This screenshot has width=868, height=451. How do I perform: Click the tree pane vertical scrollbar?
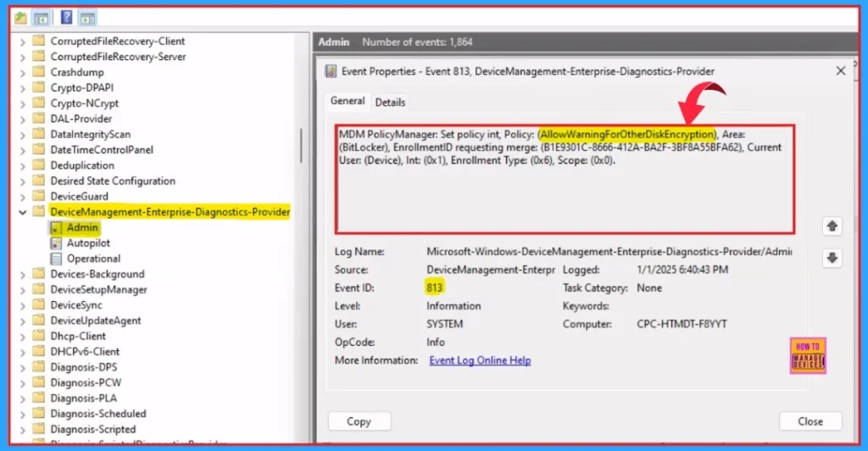click(x=301, y=146)
